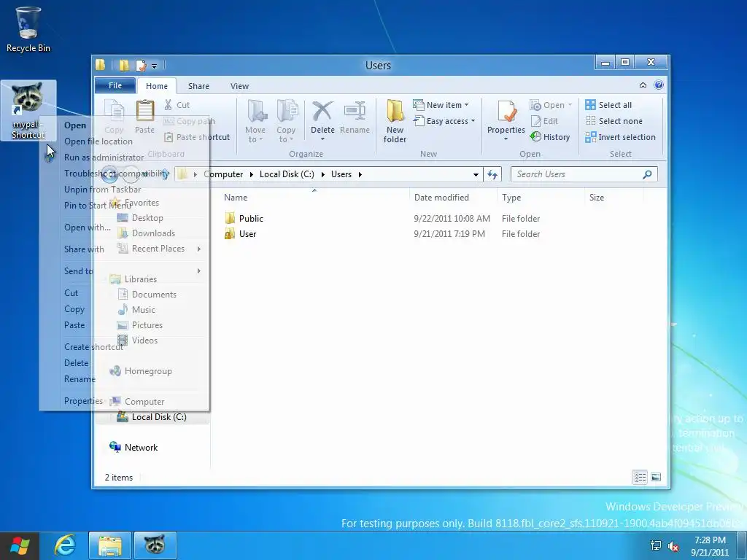
Task: Click the Windows Start button
Action: pyautogui.click(x=20, y=545)
